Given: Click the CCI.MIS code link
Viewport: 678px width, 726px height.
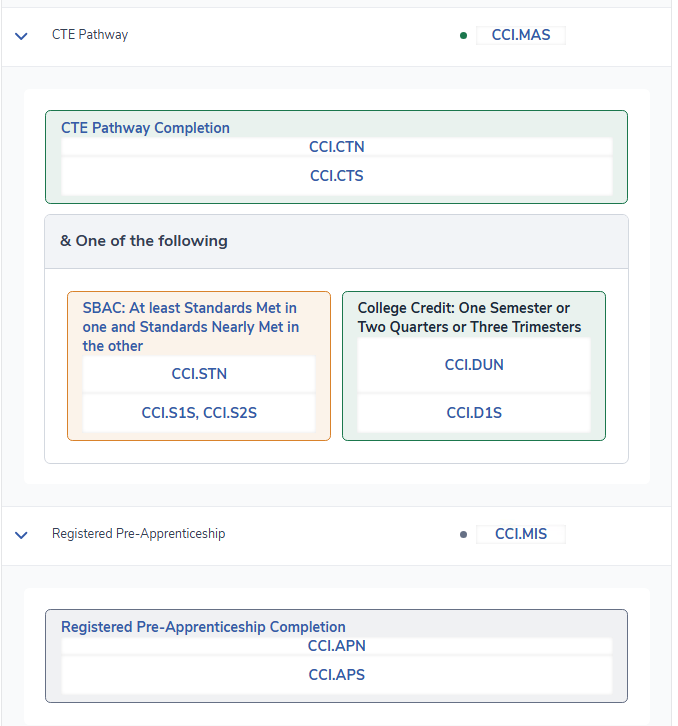Looking at the screenshot, I should point(520,534).
